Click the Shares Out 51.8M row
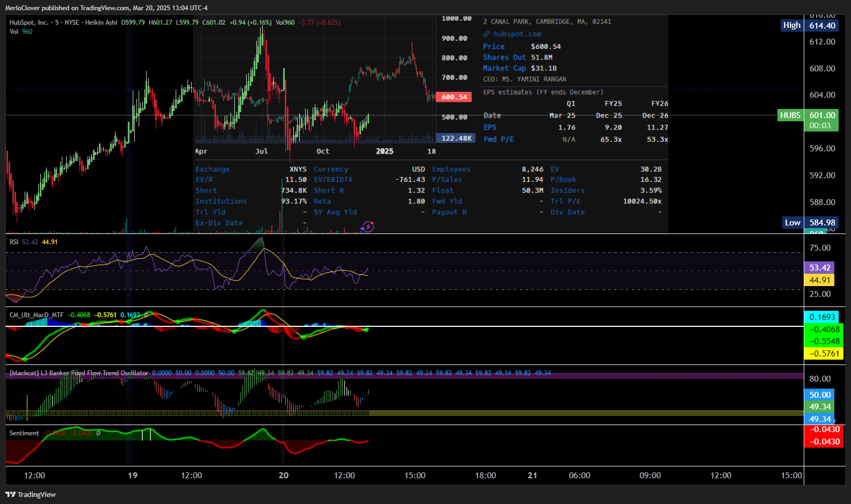This screenshot has height=504, width=851. 517,57
